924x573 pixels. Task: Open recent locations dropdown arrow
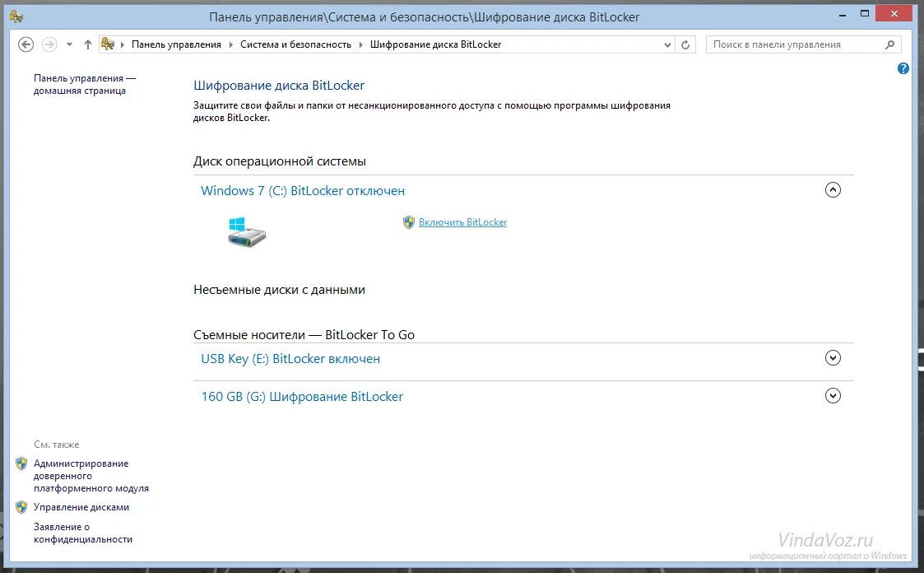click(70, 44)
